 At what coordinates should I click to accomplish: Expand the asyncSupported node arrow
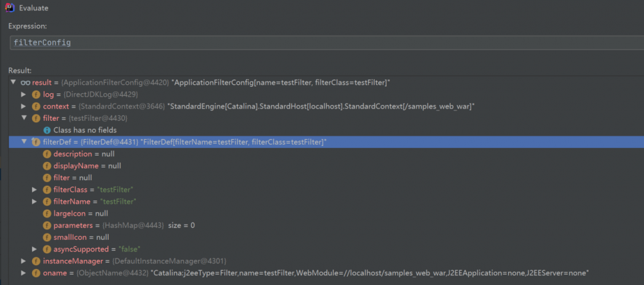(35, 249)
